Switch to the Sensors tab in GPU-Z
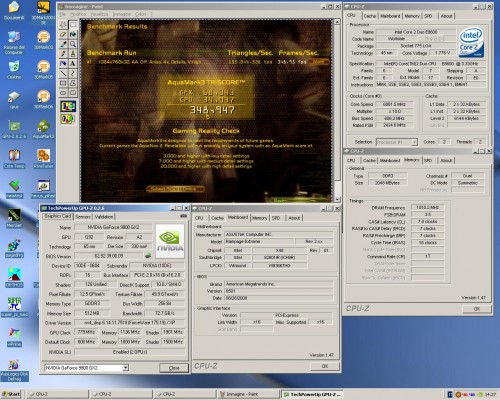This screenshot has height=400, width=500. (83, 217)
